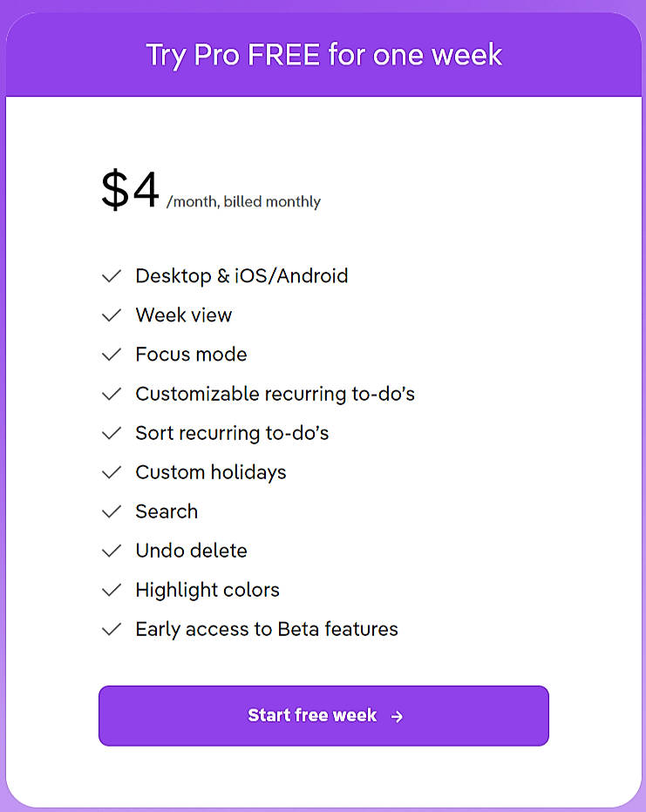
Task: Click the checkmark beside Focus mode
Action: pyautogui.click(x=112, y=355)
